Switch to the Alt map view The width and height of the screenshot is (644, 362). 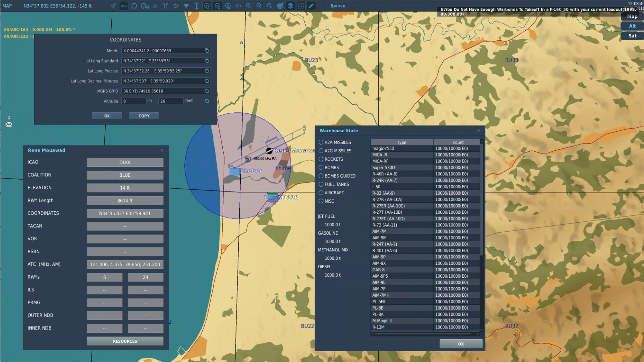632,26
